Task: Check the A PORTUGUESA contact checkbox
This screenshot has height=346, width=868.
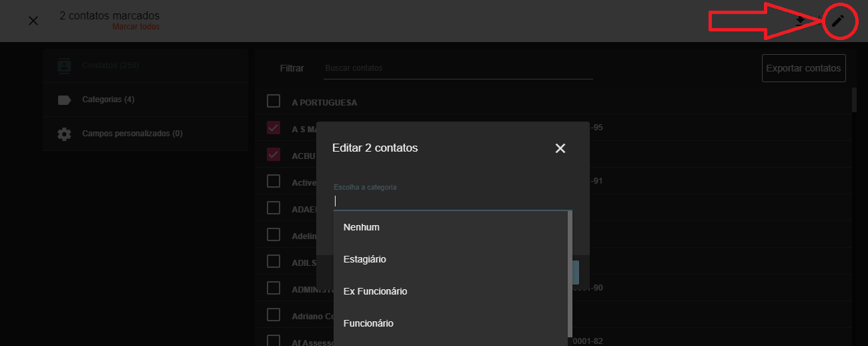Action: click(x=274, y=101)
